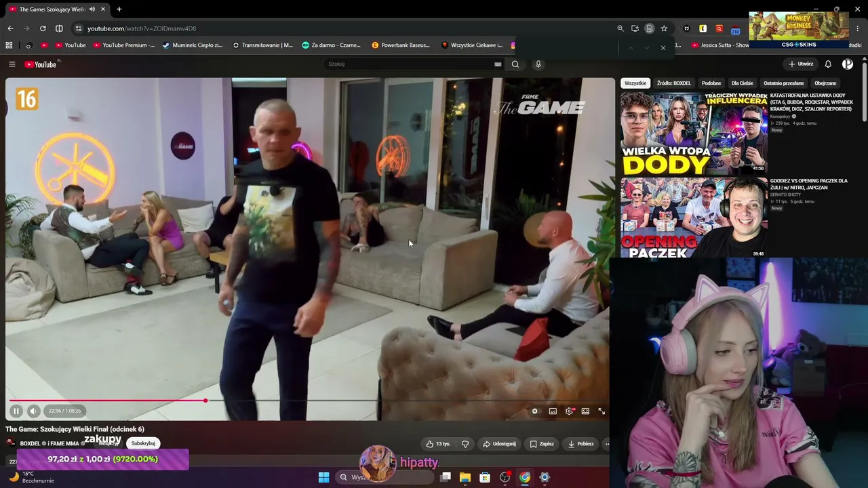This screenshot has height=488, width=868.
Task: Click Utwórz create button
Action: click(x=801, y=64)
